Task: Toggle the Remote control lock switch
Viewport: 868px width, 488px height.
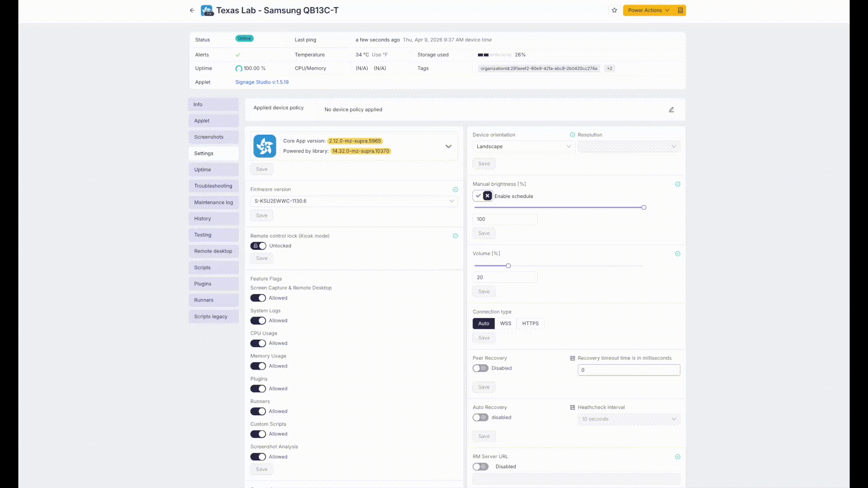Action: coord(259,246)
